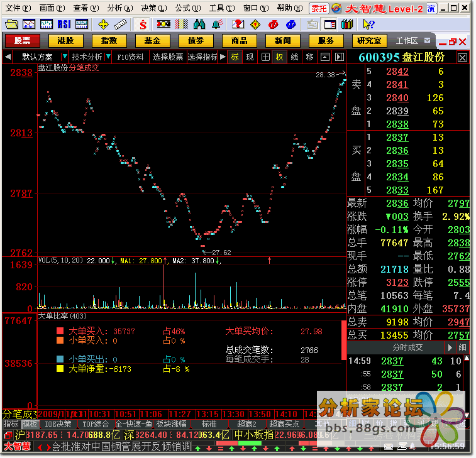Image resolution: width=476 pixels, height=458 pixels.
Task: Click red left arrow in news ticker
Action: [40, 448]
